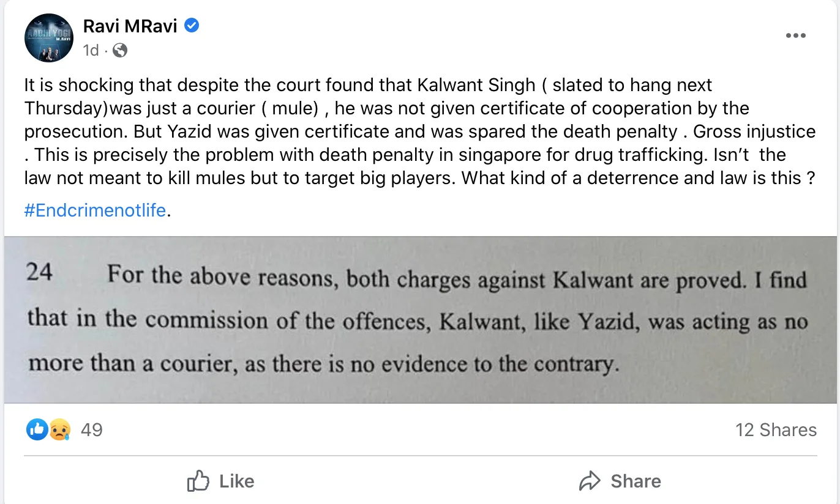Screen dimensions: 840x504
Task: Click the thumbs-up icon on Like button
Action: click(198, 481)
